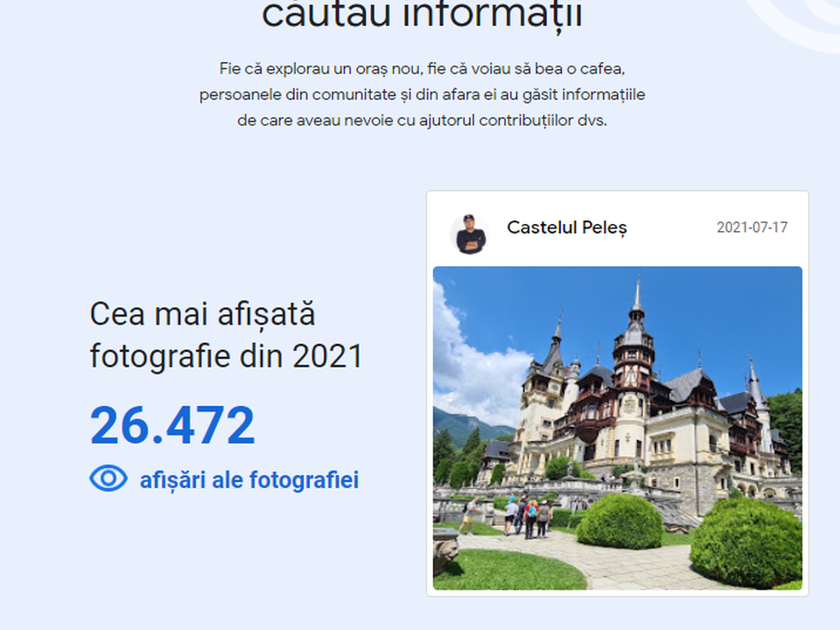Select the date 2021-07-17
Screen dimensions: 840x630
point(752,227)
